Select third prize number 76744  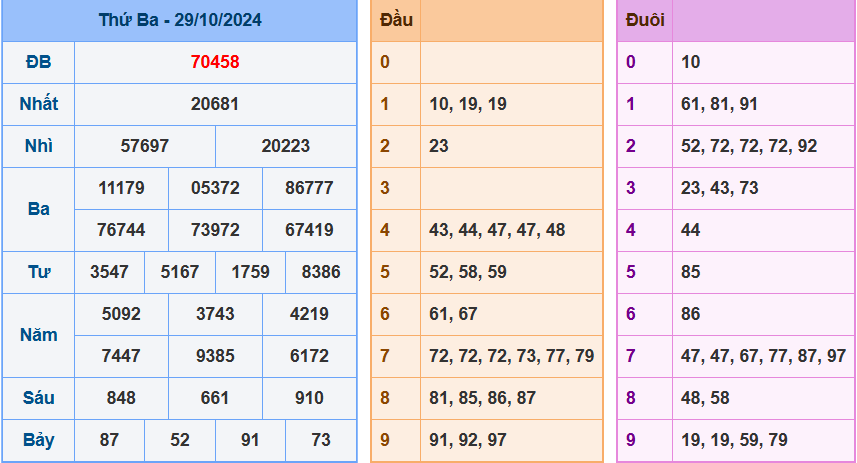coord(121,230)
